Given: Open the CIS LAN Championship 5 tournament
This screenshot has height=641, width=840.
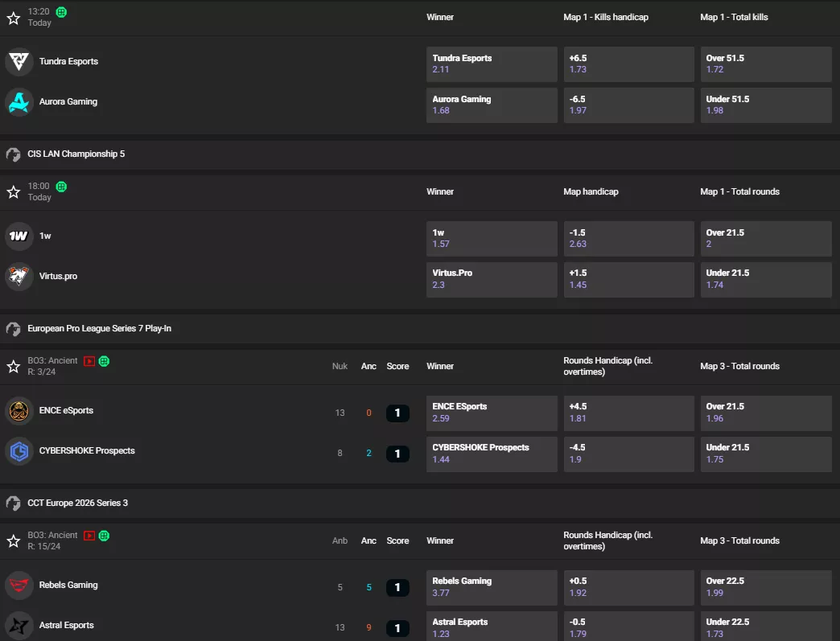Looking at the screenshot, I should [76, 154].
